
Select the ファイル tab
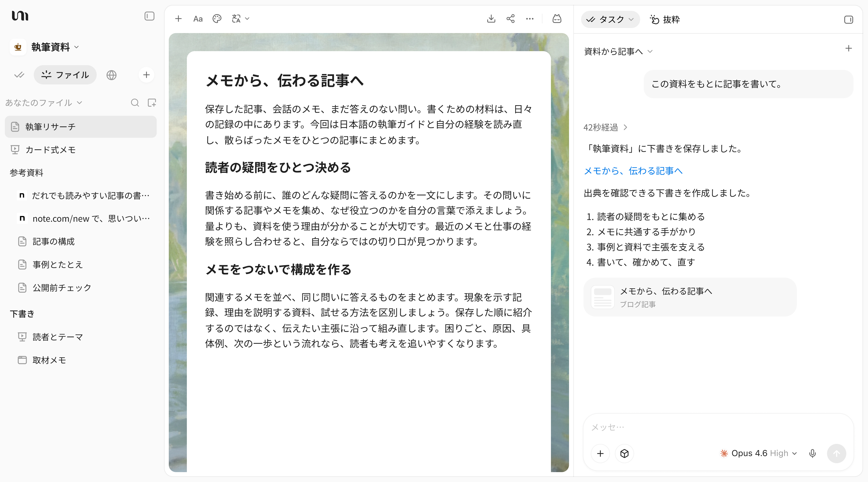click(x=65, y=75)
